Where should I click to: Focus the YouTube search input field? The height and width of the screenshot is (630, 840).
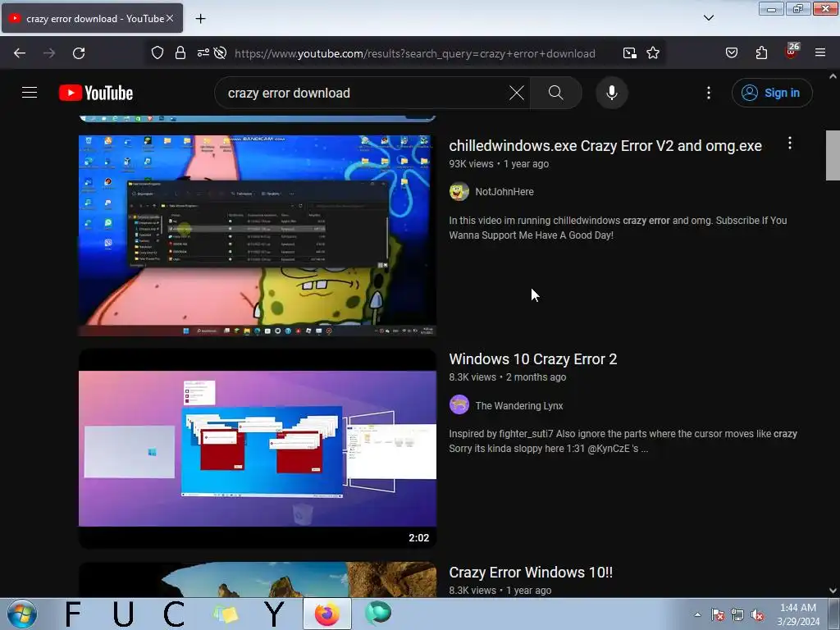[x=364, y=93]
